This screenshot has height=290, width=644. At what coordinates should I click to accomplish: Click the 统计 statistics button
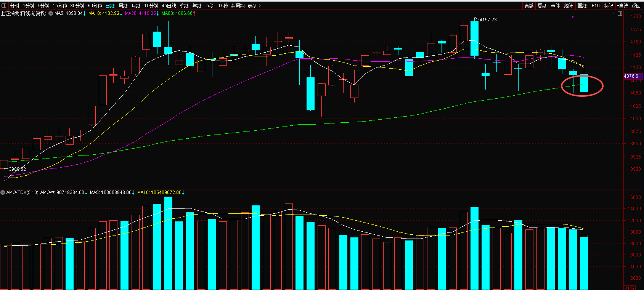point(569,6)
